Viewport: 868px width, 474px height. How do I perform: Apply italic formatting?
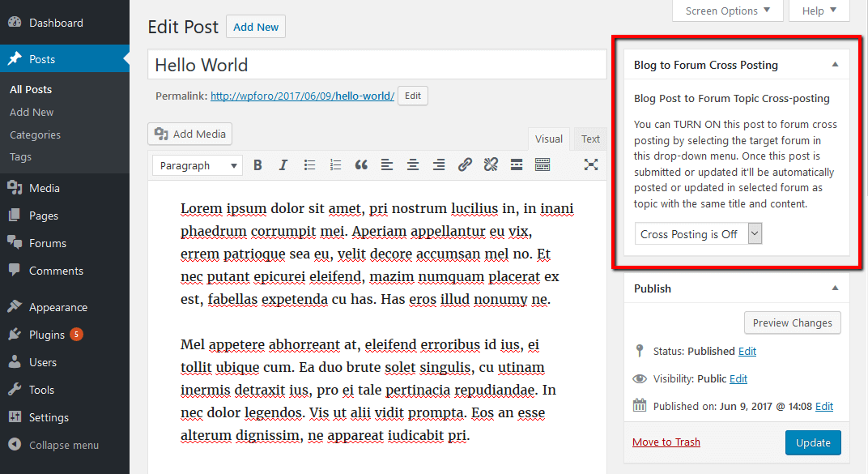[x=283, y=164]
